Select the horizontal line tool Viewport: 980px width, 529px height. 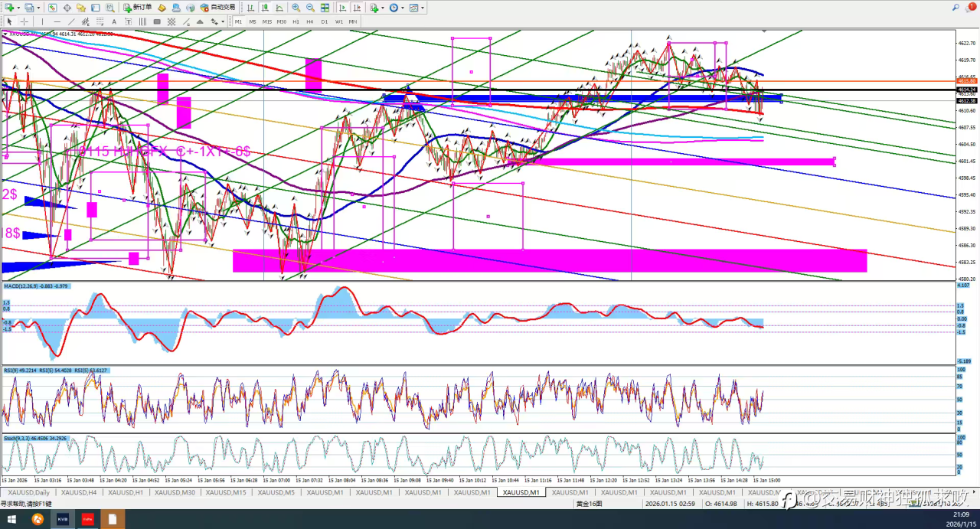pyautogui.click(x=57, y=21)
